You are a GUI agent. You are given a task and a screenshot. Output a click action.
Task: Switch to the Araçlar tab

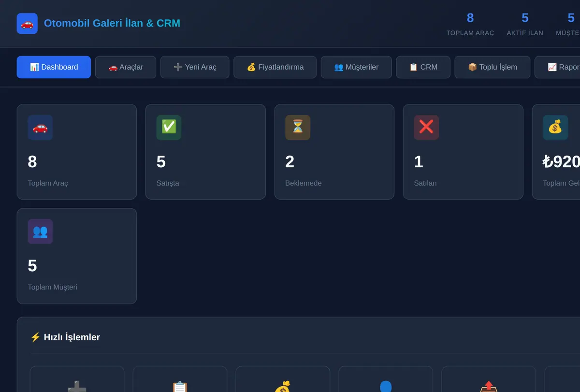[126, 67]
